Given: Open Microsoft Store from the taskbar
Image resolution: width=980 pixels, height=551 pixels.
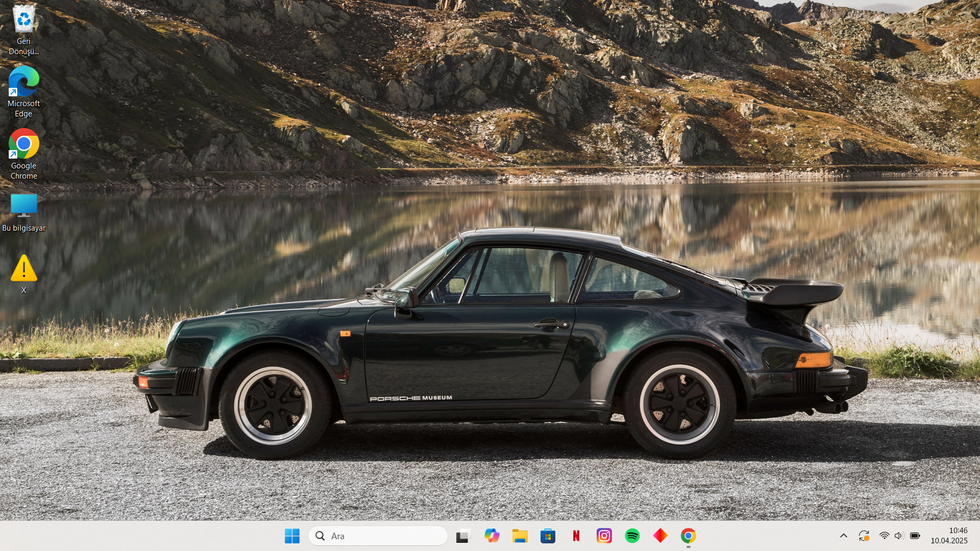Looking at the screenshot, I should click(548, 536).
